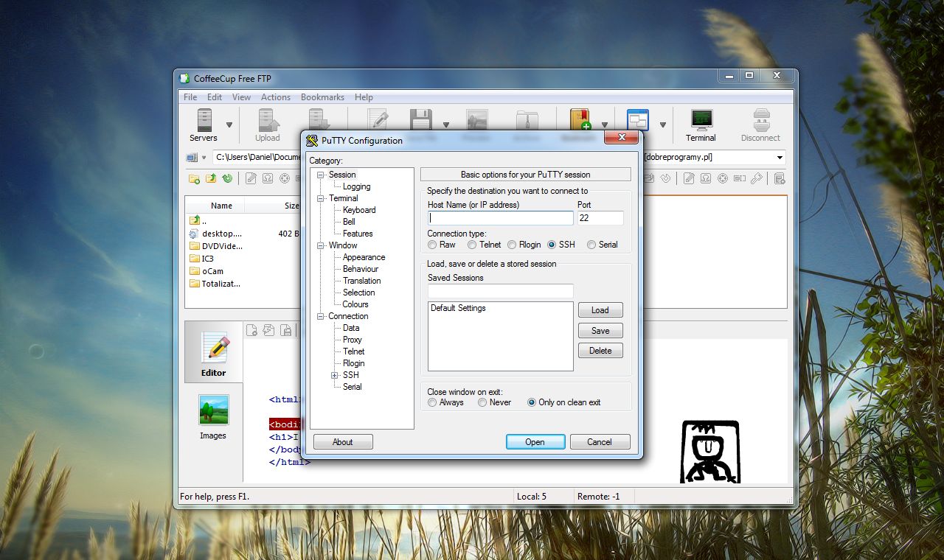
Task: Click the Host Name input field
Action: coord(501,218)
